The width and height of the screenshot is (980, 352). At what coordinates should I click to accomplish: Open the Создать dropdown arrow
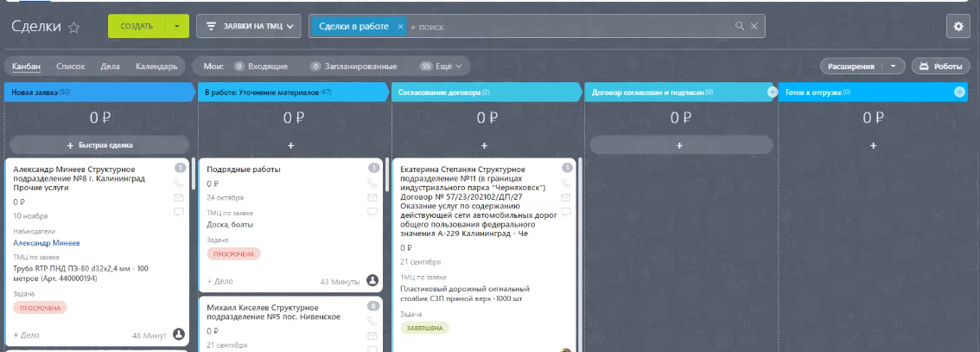pyautogui.click(x=177, y=26)
